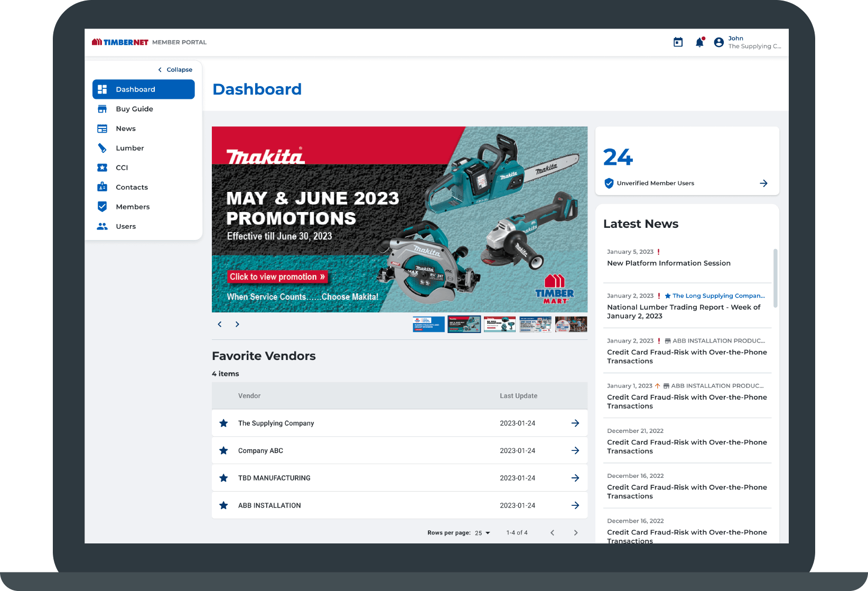Screen dimensions: 868x591
Task: Unfavorite Company ABC star
Action: 223,451
